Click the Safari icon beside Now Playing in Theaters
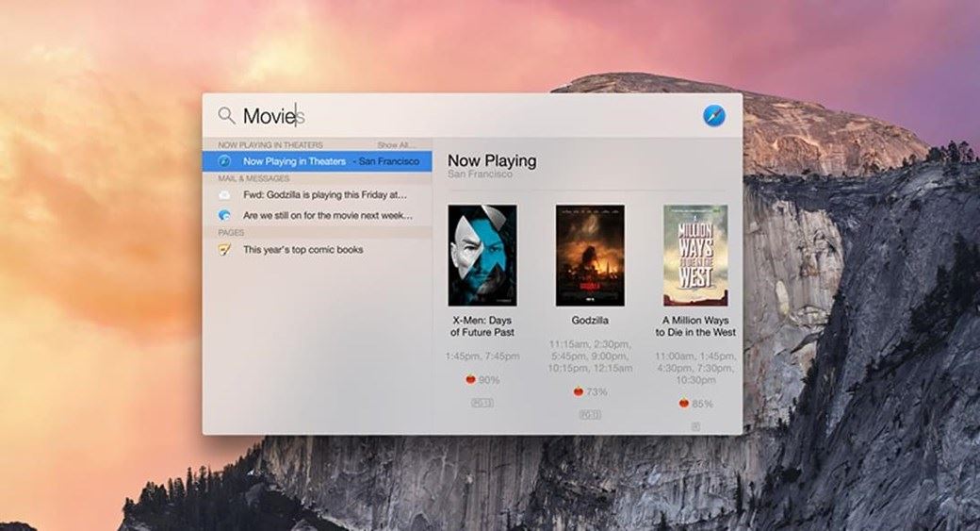This screenshot has width=980, height=531. coord(223,161)
